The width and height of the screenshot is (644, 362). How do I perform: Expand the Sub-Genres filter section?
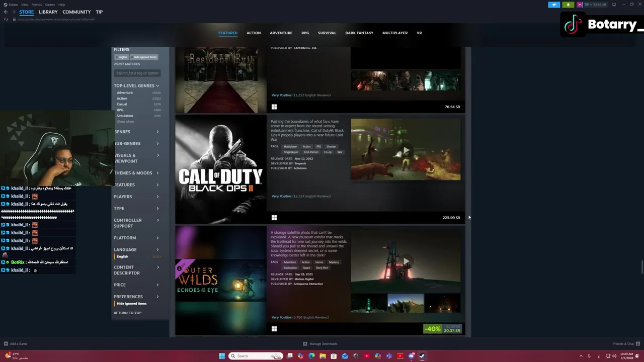click(x=136, y=143)
